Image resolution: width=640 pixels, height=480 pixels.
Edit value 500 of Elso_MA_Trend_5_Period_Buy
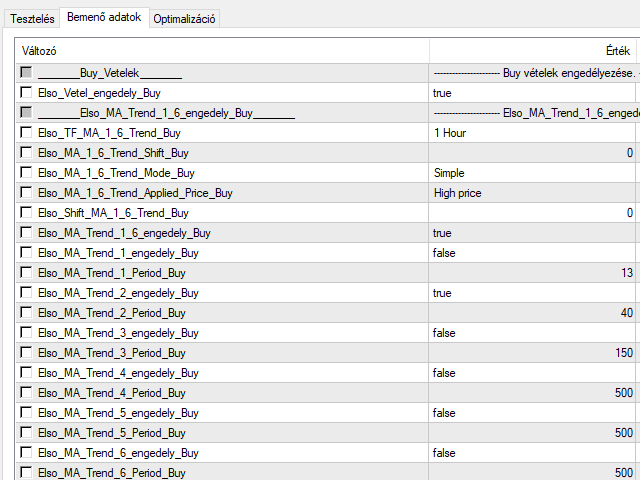[x=532, y=433]
